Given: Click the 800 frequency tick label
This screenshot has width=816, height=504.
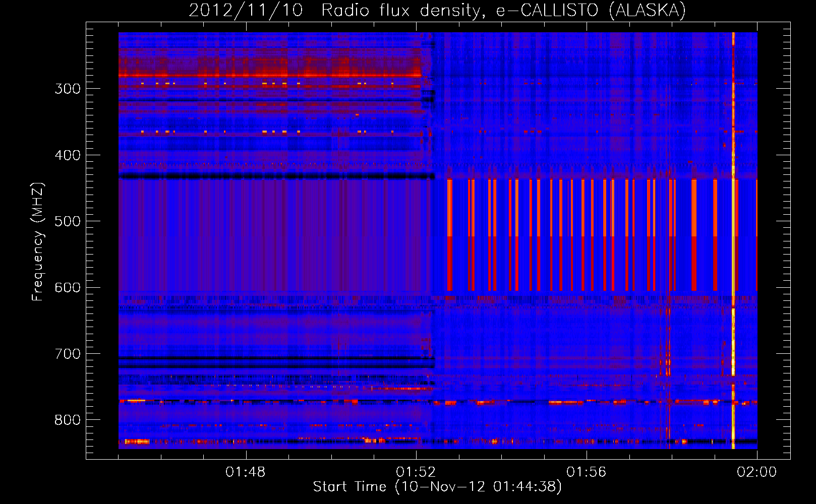Looking at the screenshot, I should tap(68, 420).
